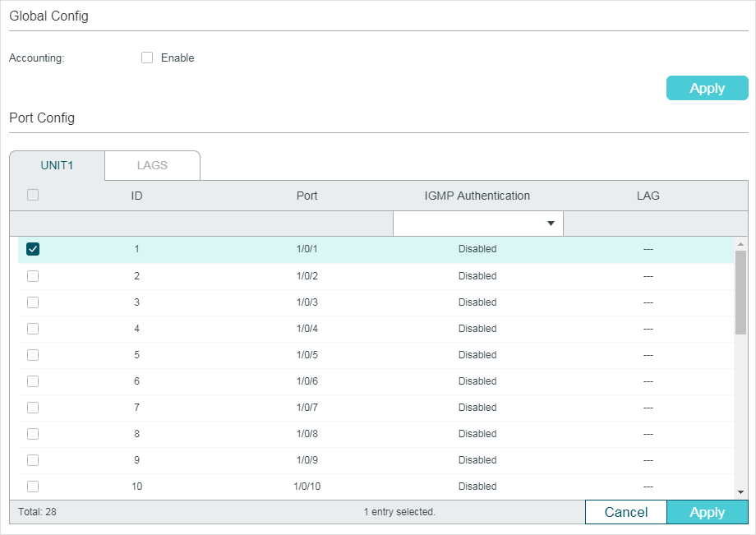
Task: Check the box for port 1/0/7
Action: click(33, 408)
